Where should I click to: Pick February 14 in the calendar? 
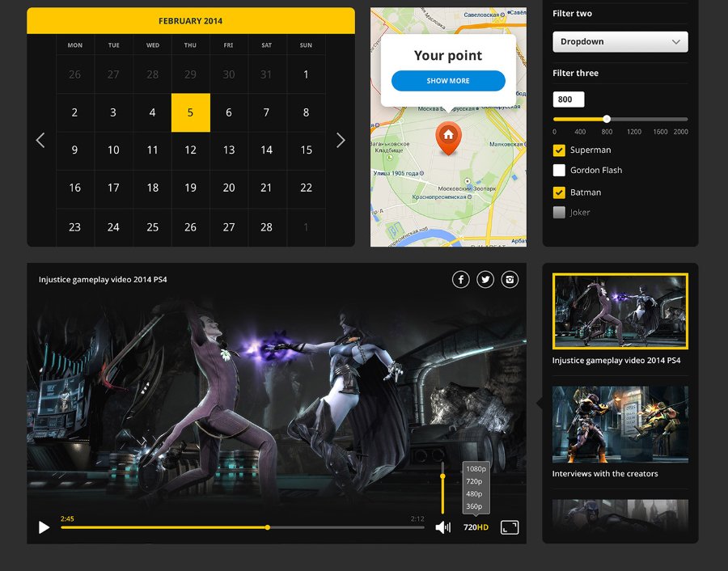point(266,150)
